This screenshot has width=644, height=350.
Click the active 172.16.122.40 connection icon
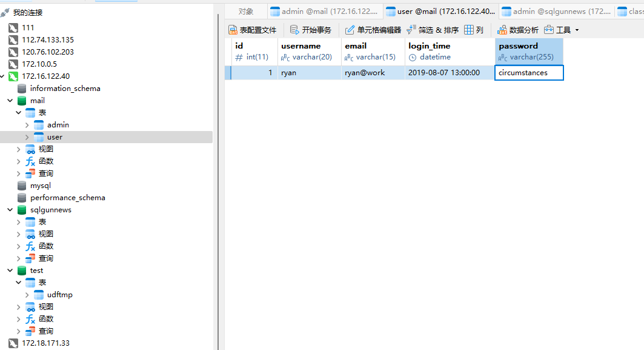(x=13, y=76)
